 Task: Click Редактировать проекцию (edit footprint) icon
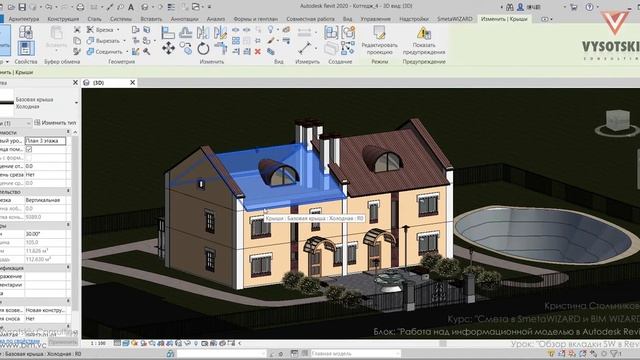point(379,33)
